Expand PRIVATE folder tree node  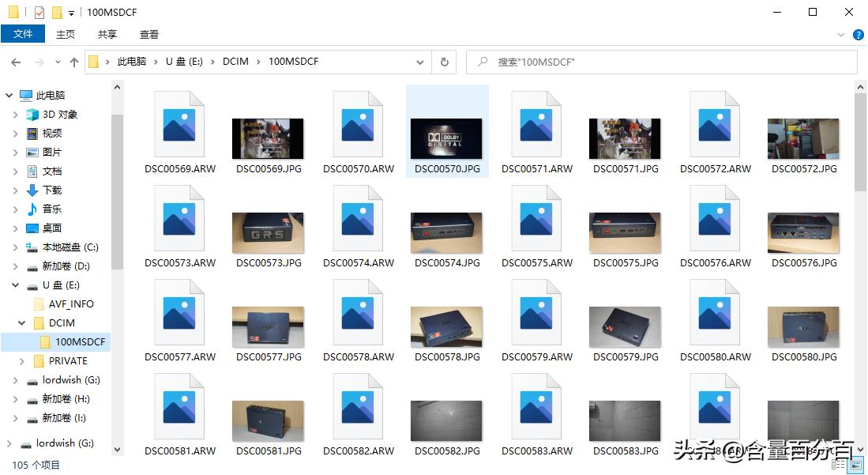21,361
